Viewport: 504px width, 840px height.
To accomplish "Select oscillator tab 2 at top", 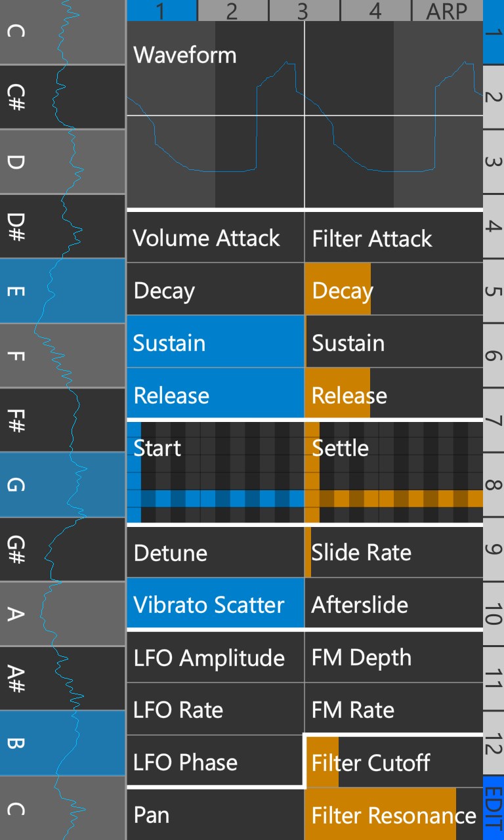I will point(232,10).
